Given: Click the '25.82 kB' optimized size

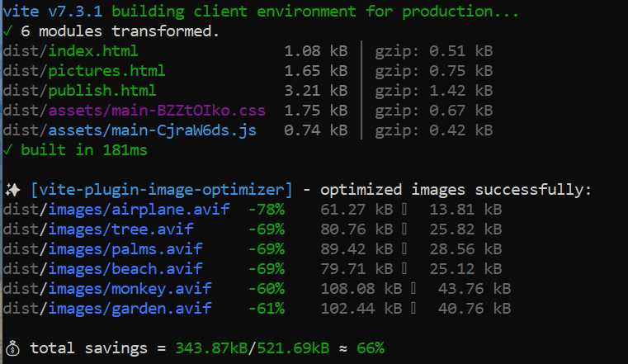Looking at the screenshot, I should click(465, 229).
